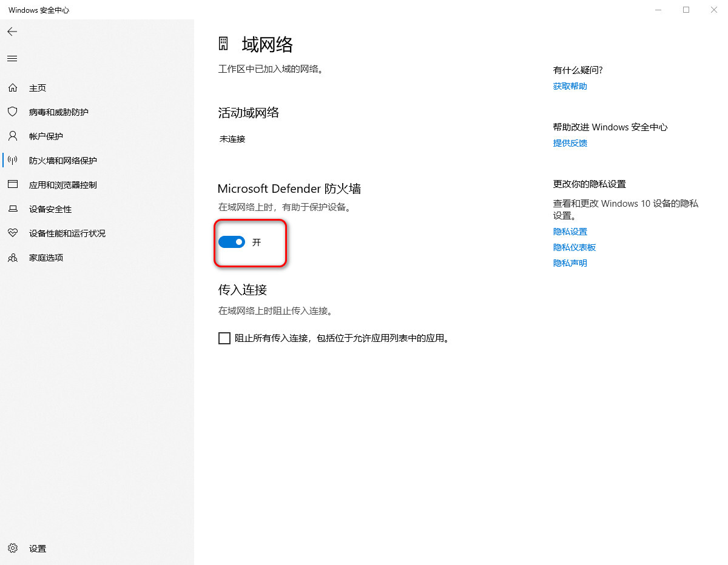Click the 有什么疑问? heading
Screen dimensions: 728x565
pos(578,70)
